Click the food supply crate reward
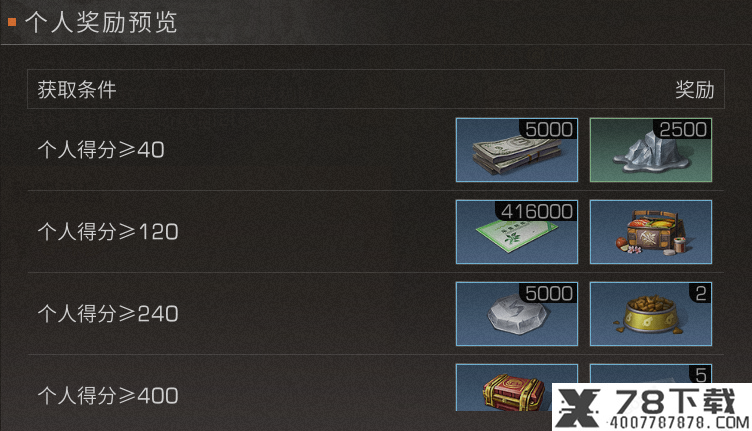 point(650,232)
